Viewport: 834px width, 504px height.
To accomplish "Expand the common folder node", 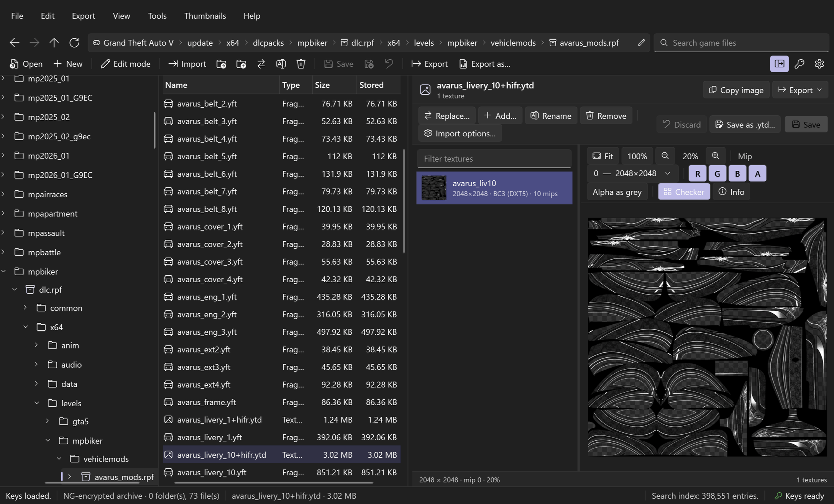I will point(25,308).
